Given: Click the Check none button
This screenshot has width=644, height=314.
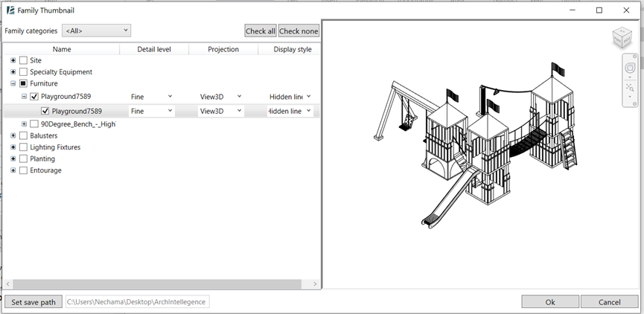Looking at the screenshot, I should coord(299,31).
